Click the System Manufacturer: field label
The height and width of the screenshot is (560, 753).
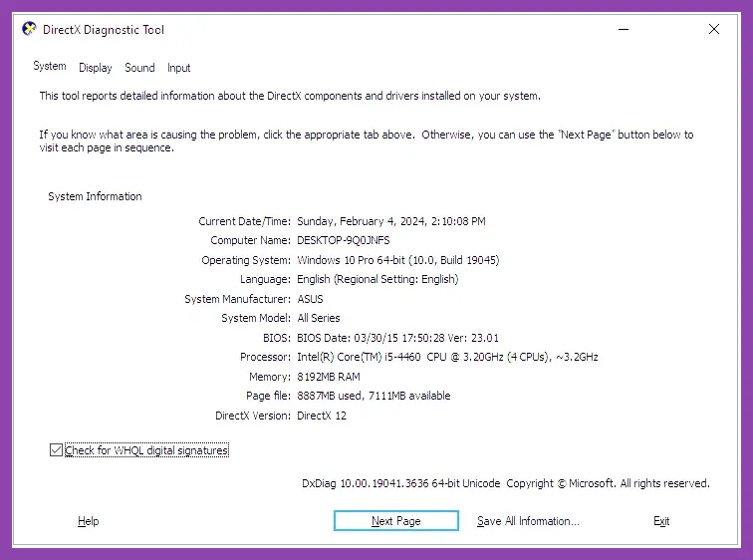[238, 299]
